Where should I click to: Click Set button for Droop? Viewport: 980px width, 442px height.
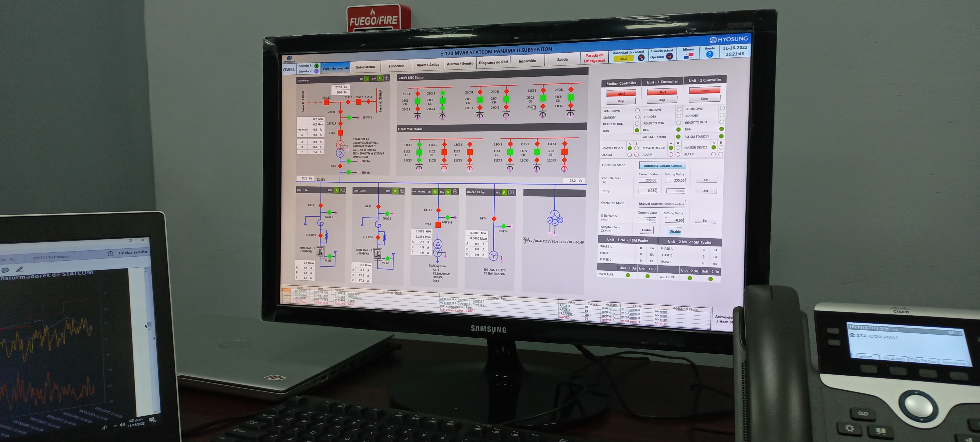pyautogui.click(x=706, y=191)
